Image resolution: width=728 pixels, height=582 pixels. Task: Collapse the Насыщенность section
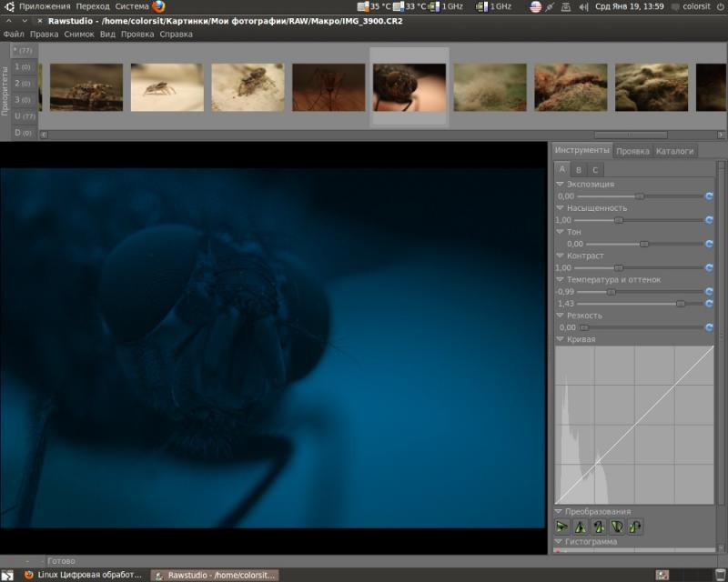560,208
